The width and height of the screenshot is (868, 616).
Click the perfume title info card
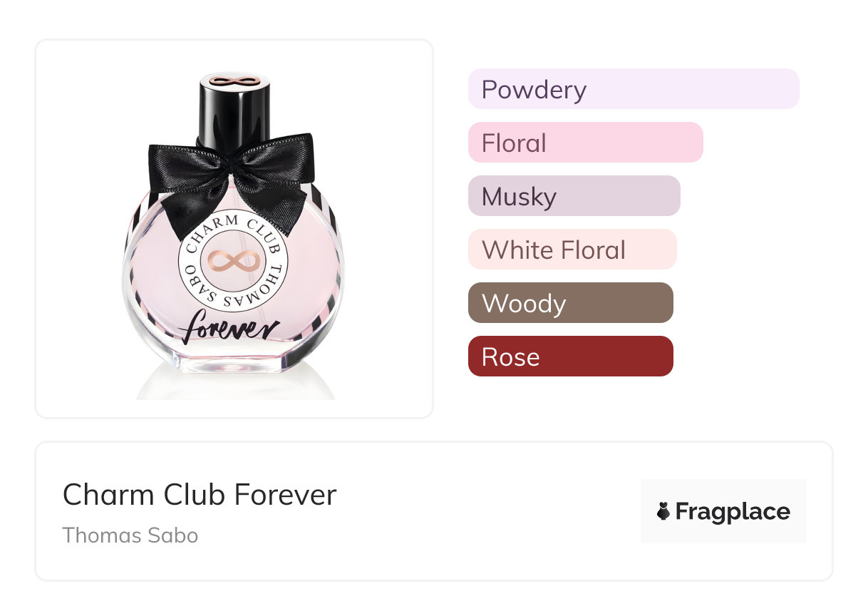(434, 511)
